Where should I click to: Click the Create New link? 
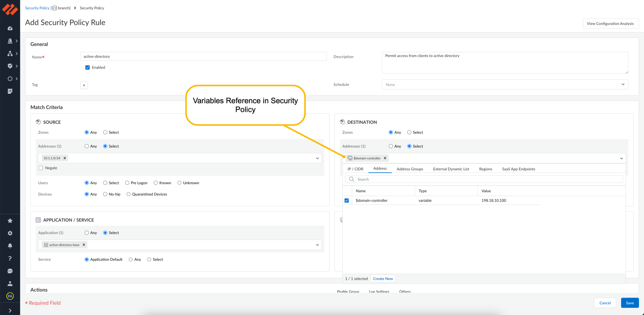[x=383, y=279]
